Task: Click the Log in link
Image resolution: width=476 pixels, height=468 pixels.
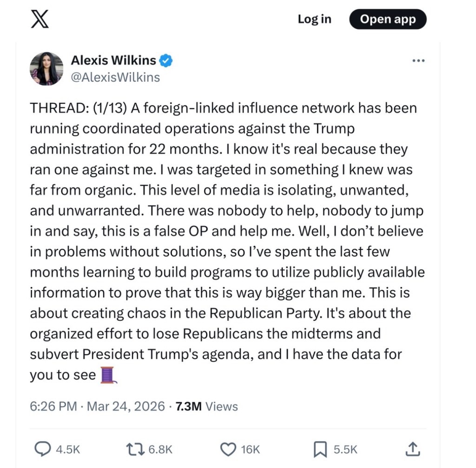Action: click(314, 19)
